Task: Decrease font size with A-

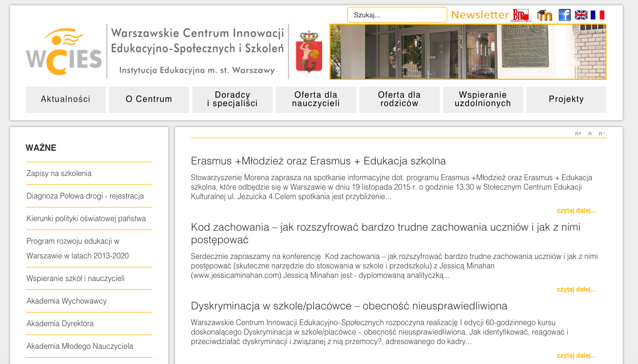Action: tap(602, 134)
